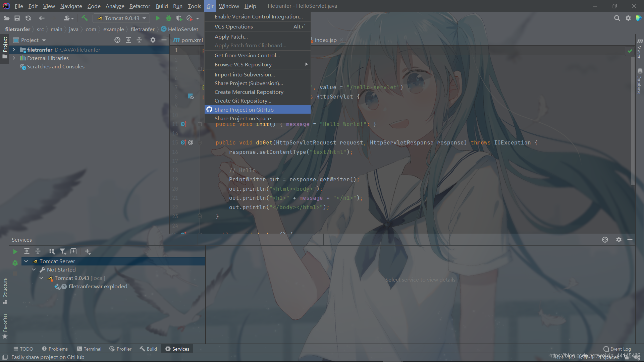The width and height of the screenshot is (644, 362).
Task: Click Add Service plus icon in Services
Action: tap(88, 251)
